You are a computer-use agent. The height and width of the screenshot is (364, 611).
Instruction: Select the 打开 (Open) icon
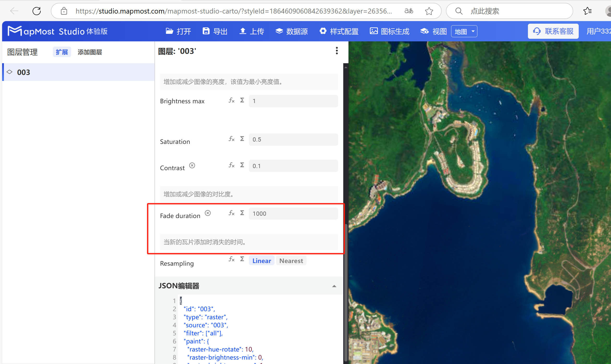point(170,31)
